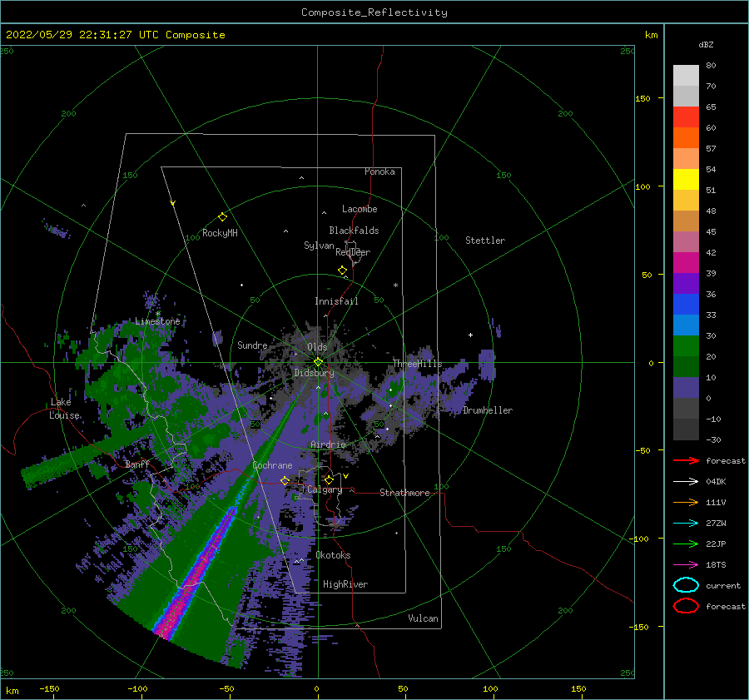Image resolution: width=749 pixels, height=700 pixels.
Task: Click the Okotoks town label
Action: coord(333,555)
